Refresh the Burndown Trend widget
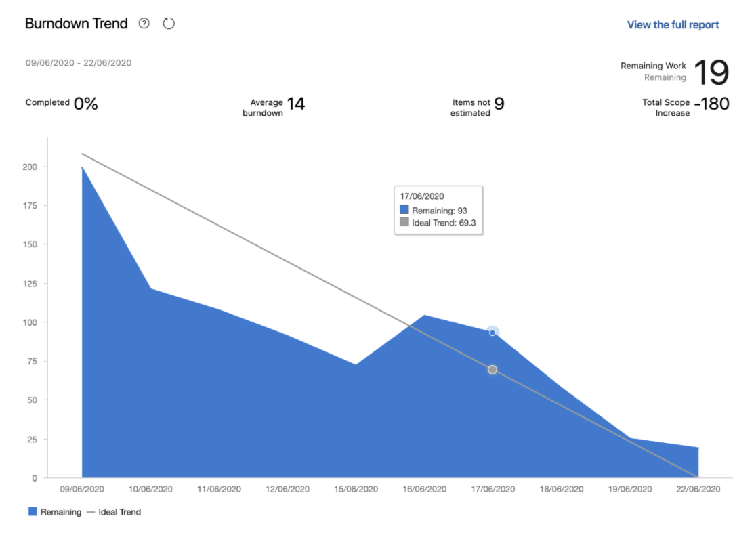The width and height of the screenshot is (756, 535). 168,23
